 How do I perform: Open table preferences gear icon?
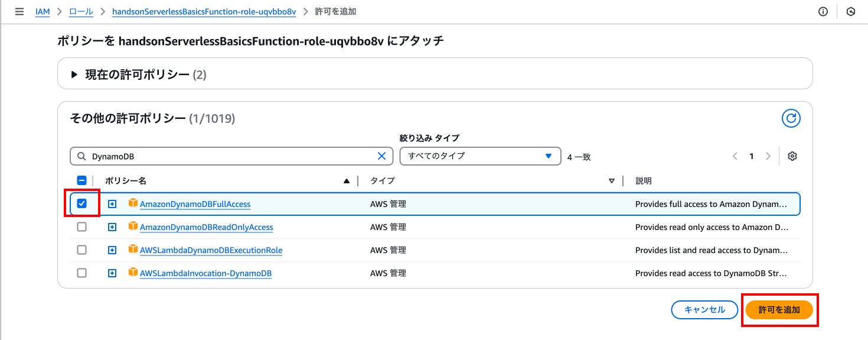pyautogui.click(x=792, y=156)
